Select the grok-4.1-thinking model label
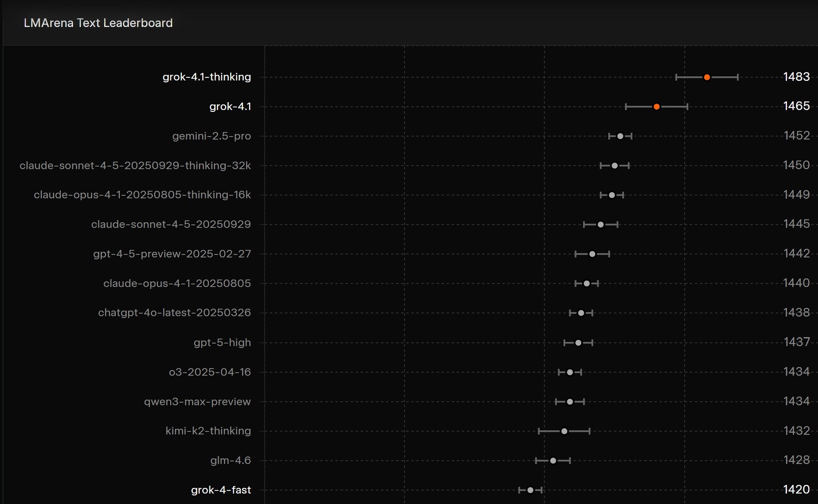The height and width of the screenshot is (504, 818). click(x=207, y=77)
